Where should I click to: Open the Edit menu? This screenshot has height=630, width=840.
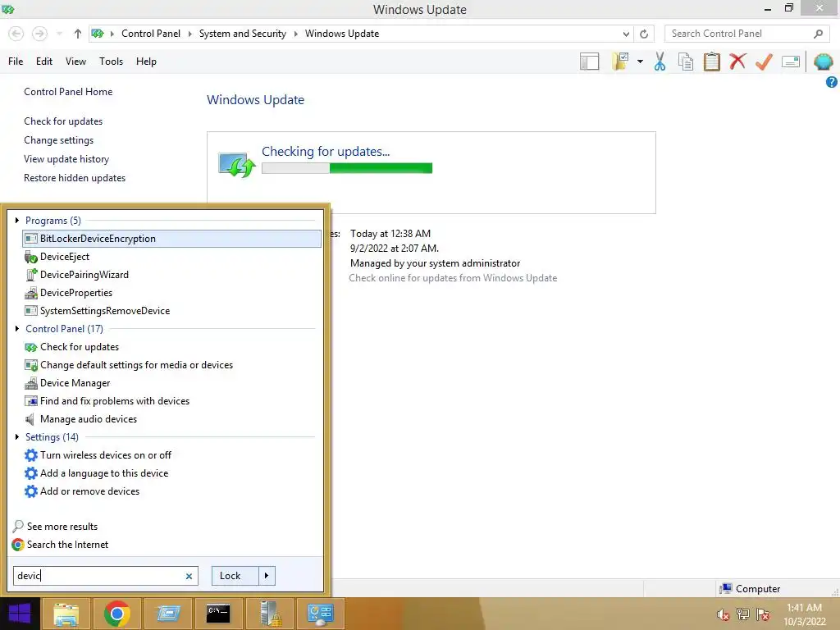coord(44,61)
